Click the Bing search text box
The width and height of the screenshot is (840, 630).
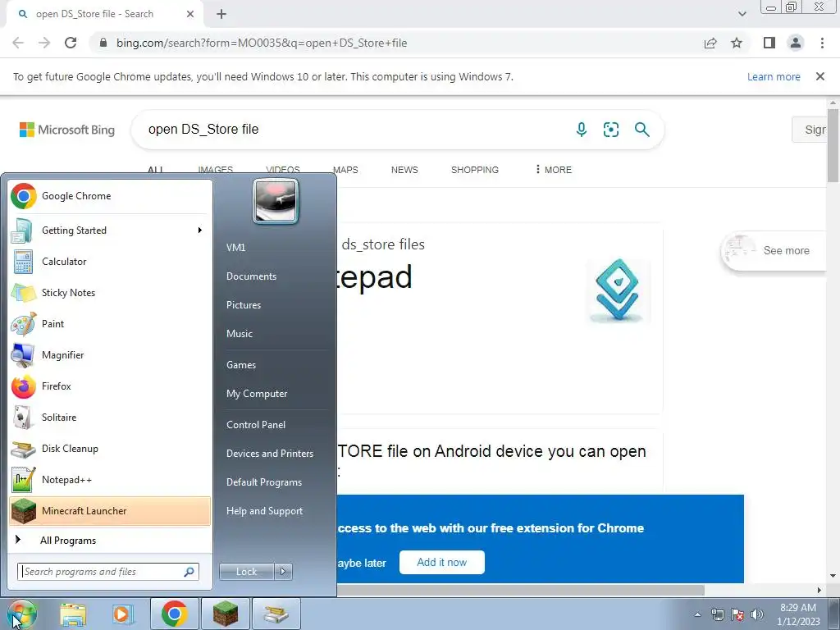(x=354, y=129)
